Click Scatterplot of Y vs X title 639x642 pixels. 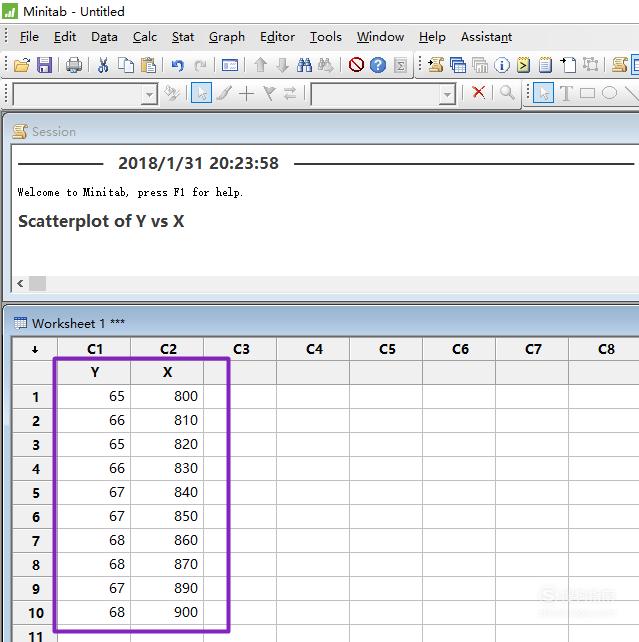click(x=101, y=221)
